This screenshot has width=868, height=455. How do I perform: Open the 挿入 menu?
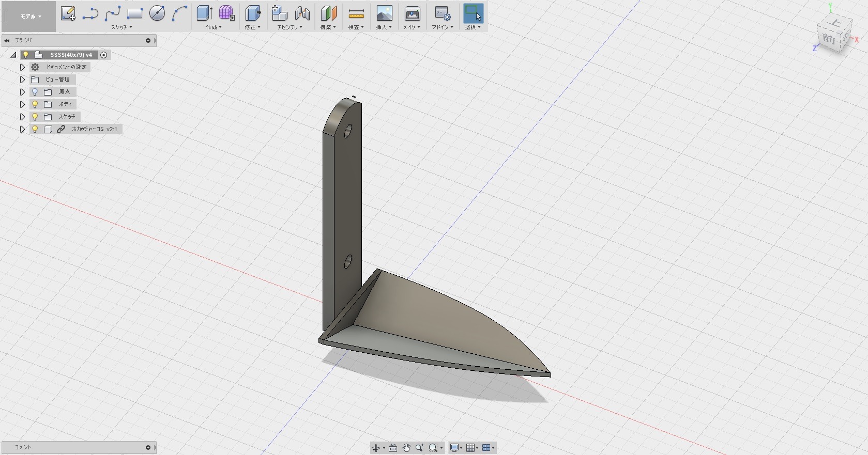pos(384,27)
